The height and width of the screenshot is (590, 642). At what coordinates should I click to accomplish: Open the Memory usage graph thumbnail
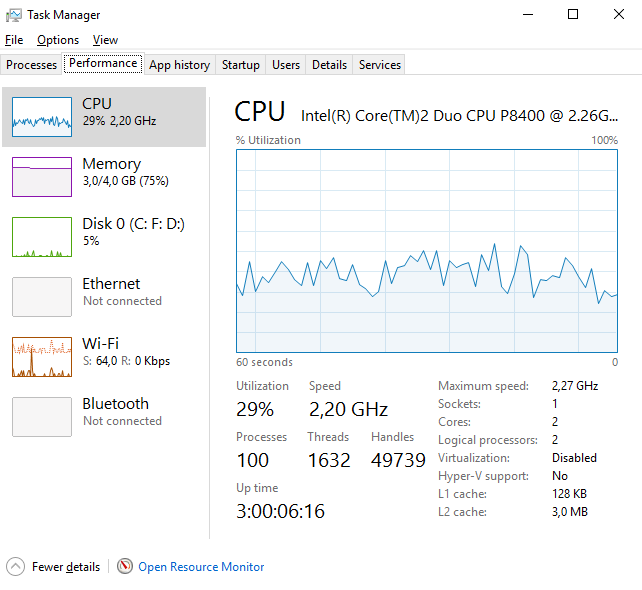[x=42, y=177]
